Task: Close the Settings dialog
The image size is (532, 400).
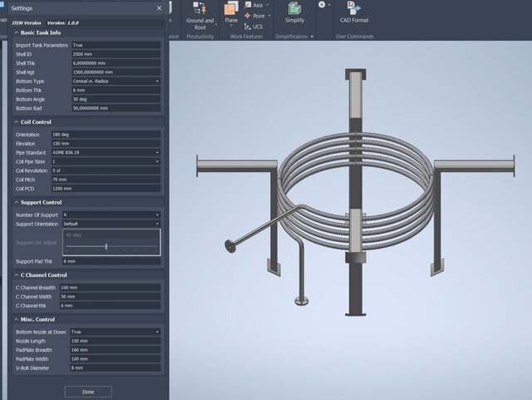Action: coord(160,7)
